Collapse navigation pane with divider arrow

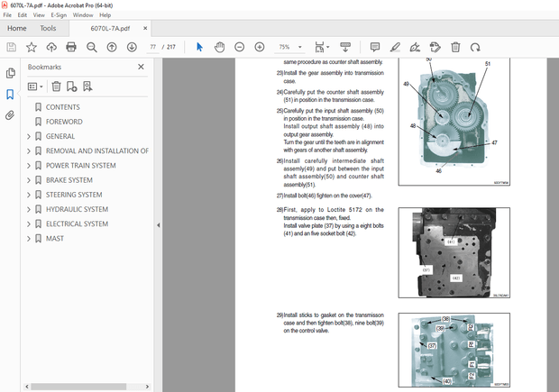point(159,225)
